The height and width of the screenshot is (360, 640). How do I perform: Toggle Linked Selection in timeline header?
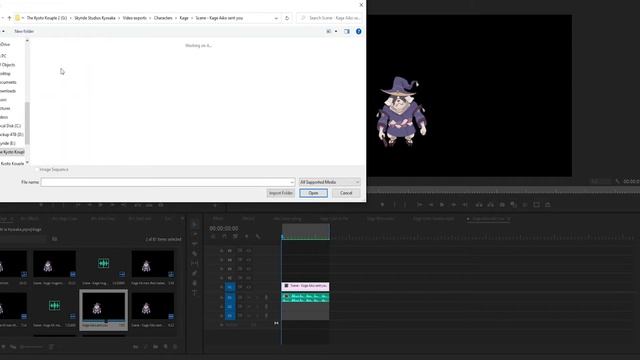point(236,236)
